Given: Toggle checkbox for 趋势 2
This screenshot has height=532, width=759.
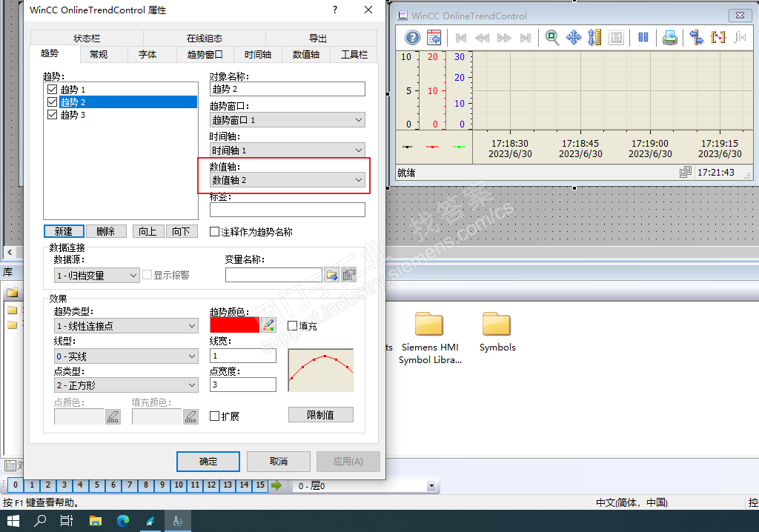Looking at the screenshot, I should (x=53, y=102).
